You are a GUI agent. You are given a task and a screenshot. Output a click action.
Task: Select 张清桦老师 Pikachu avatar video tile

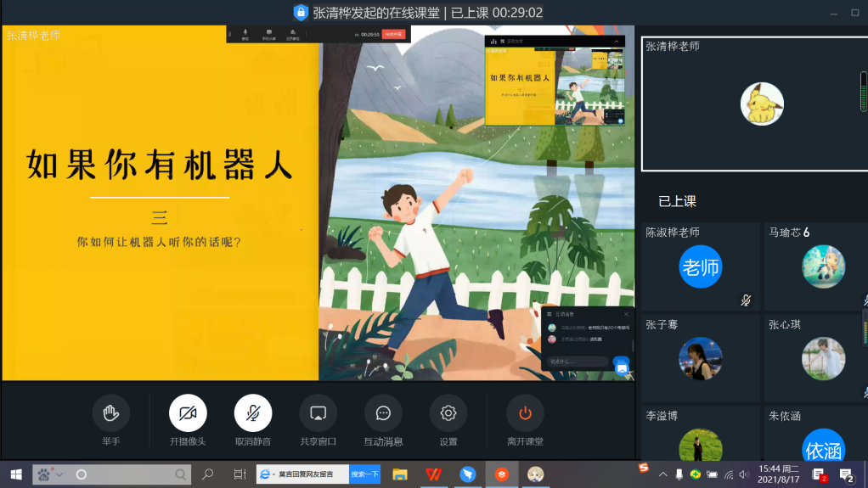[762, 104]
